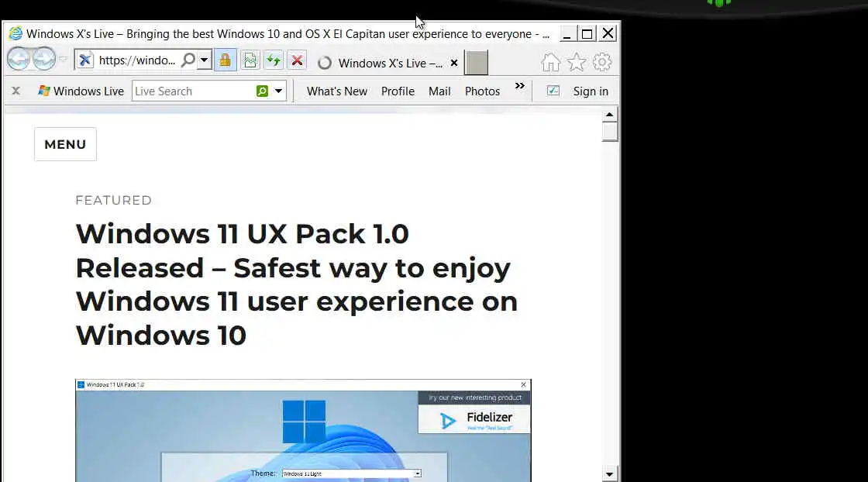Toggle Compatibility View broken-page icon
Image resolution: width=868 pixels, height=482 pixels.
250,60
